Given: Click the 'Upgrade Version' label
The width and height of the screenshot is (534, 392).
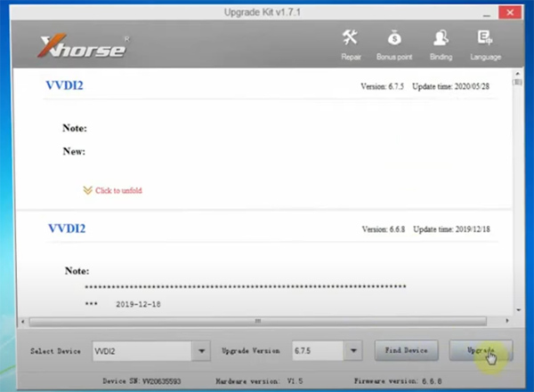Looking at the screenshot, I should pos(251,351).
